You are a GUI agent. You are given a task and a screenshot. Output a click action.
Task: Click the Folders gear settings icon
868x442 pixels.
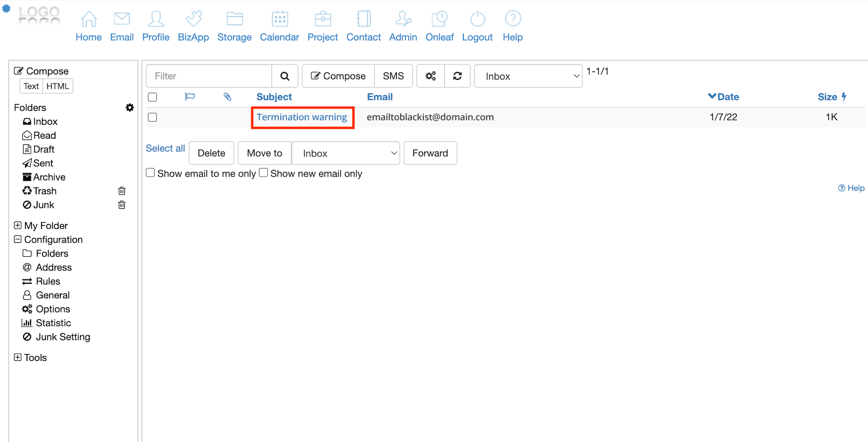(130, 108)
